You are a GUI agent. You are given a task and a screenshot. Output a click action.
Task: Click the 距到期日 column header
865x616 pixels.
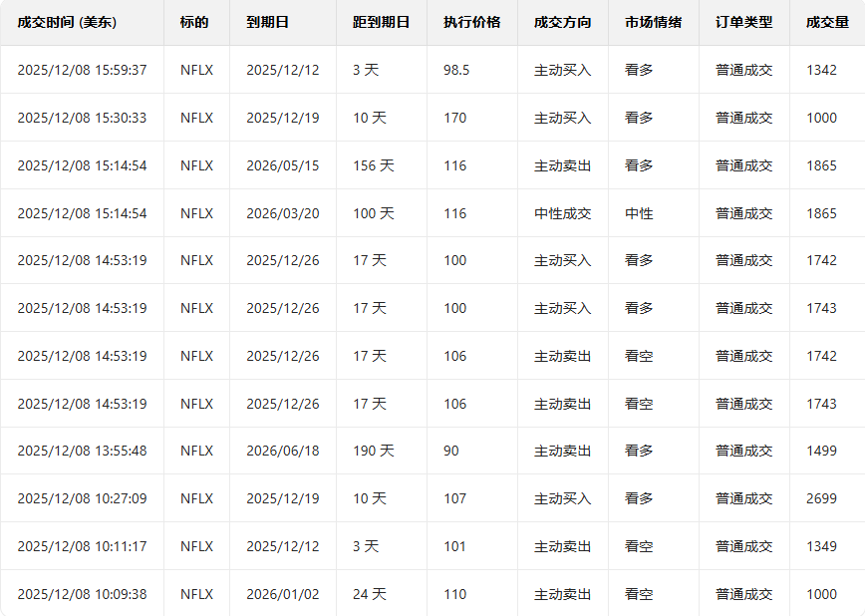pos(381,22)
